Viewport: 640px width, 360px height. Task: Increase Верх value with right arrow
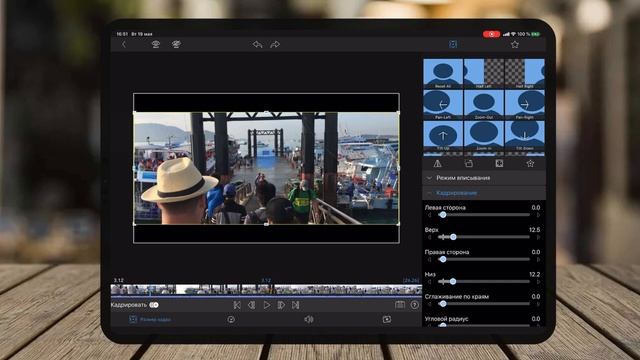coord(538,237)
